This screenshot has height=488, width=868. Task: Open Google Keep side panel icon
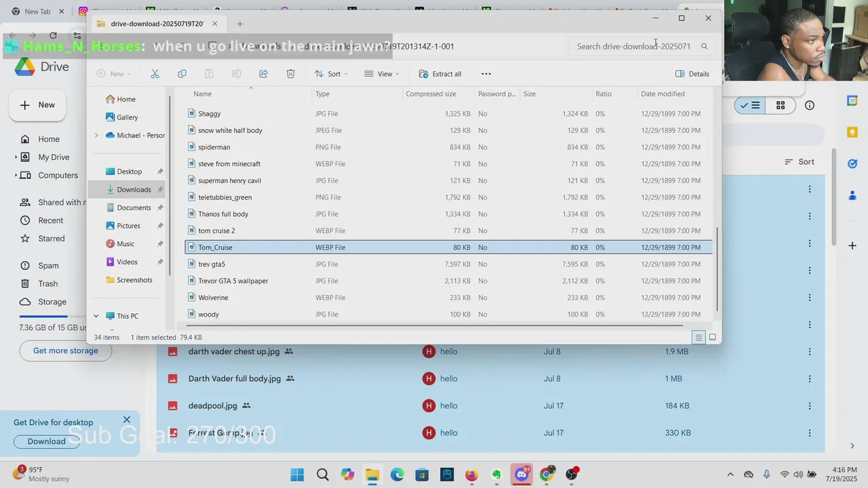click(852, 131)
